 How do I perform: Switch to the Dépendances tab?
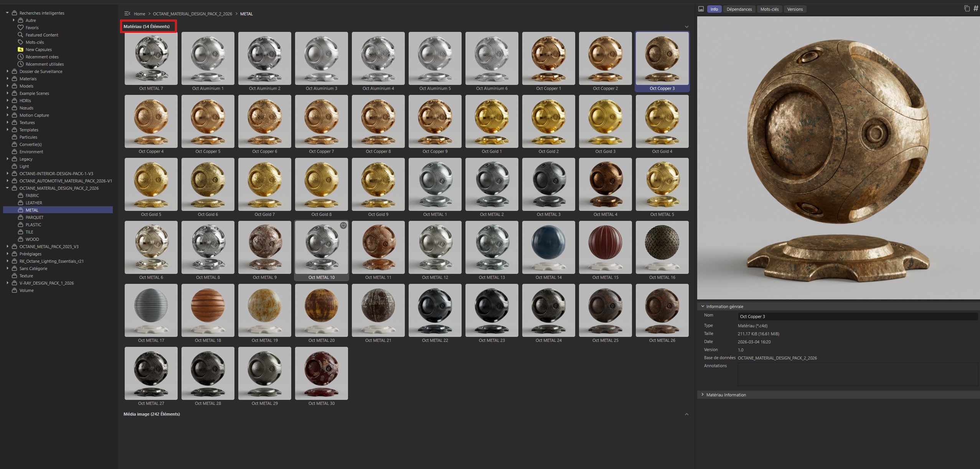point(739,9)
